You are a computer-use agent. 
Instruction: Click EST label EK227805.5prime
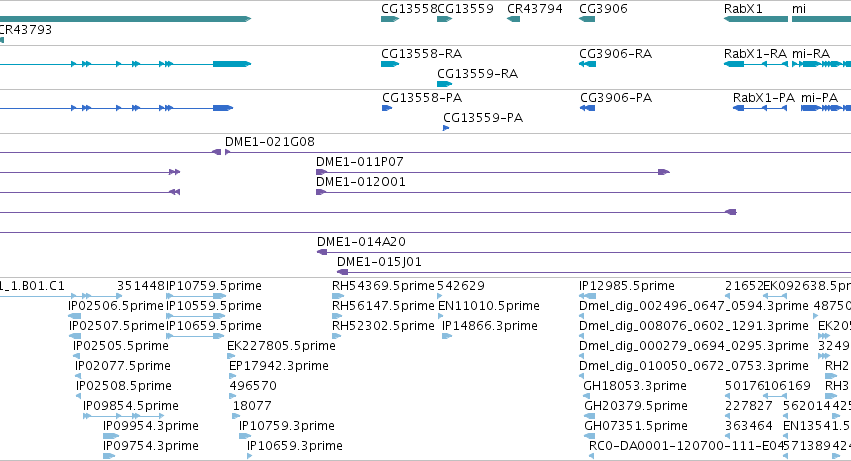pyautogui.click(x=281, y=346)
